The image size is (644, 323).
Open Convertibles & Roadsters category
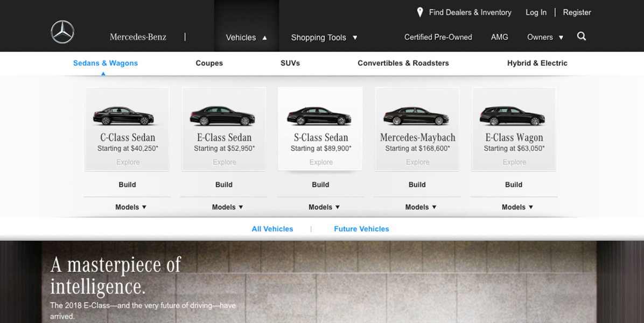pos(403,63)
